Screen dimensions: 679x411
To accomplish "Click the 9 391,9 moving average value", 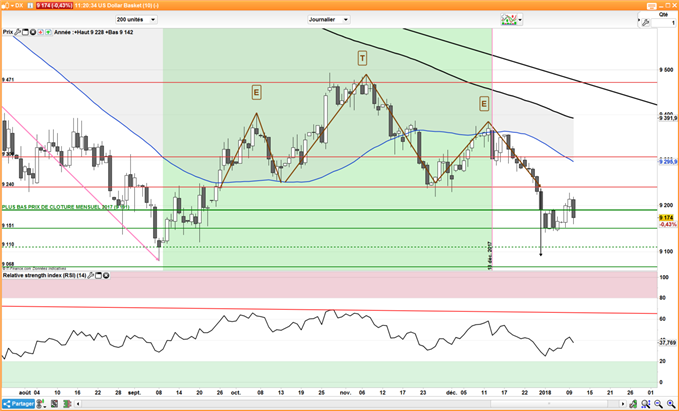I will pos(667,118).
